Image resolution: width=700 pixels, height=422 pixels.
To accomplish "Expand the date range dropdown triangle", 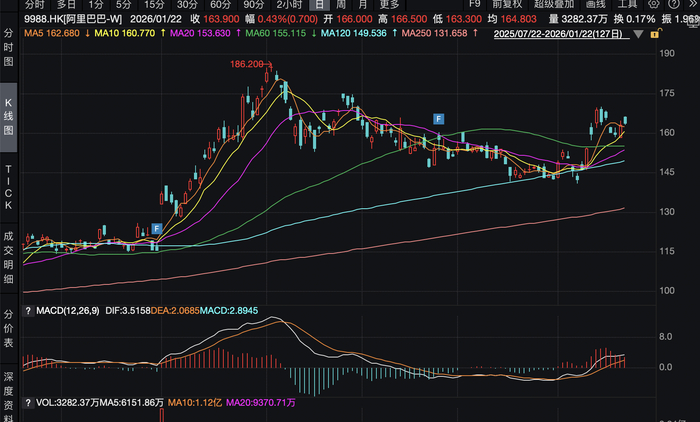I will (638, 34).
